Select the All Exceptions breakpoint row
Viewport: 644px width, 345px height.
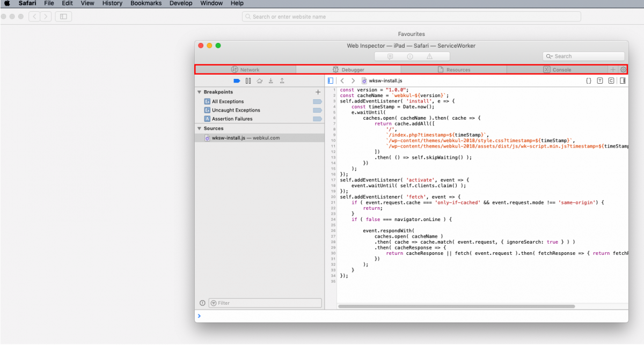pos(260,101)
